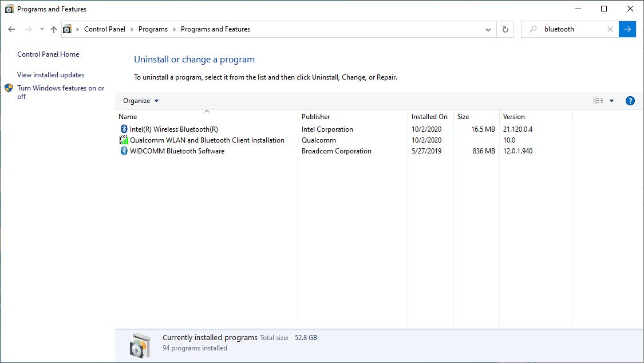Click the Intel Bluetooth program icon
Image resolution: width=644 pixels, height=363 pixels.
(124, 129)
